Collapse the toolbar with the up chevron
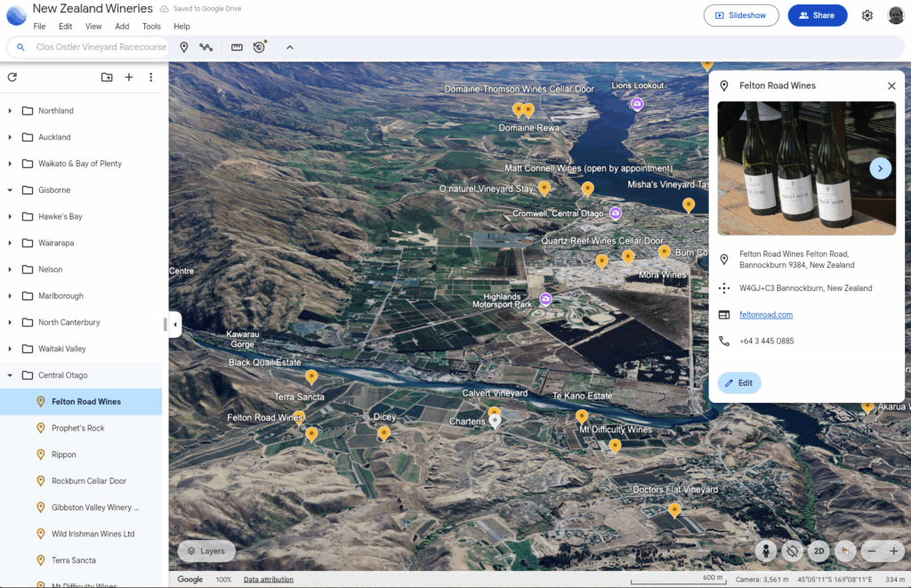 tap(289, 47)
